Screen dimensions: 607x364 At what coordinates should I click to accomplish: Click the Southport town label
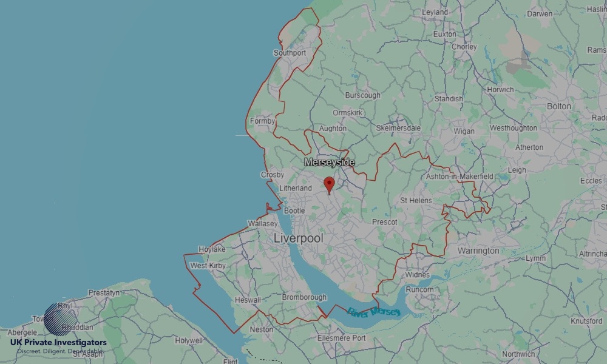[290, 53]
